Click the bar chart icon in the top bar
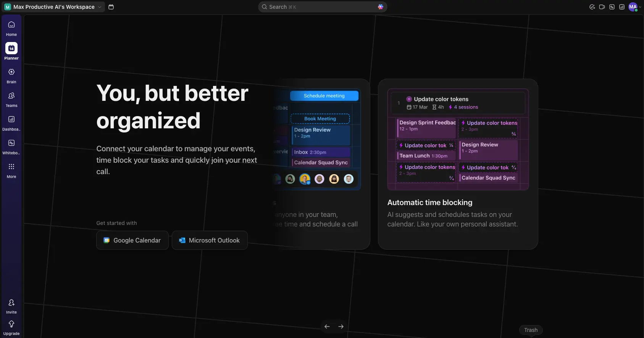The width and height of the screenshot is (644, 338). pyautogui.click(x=622, y=7)
